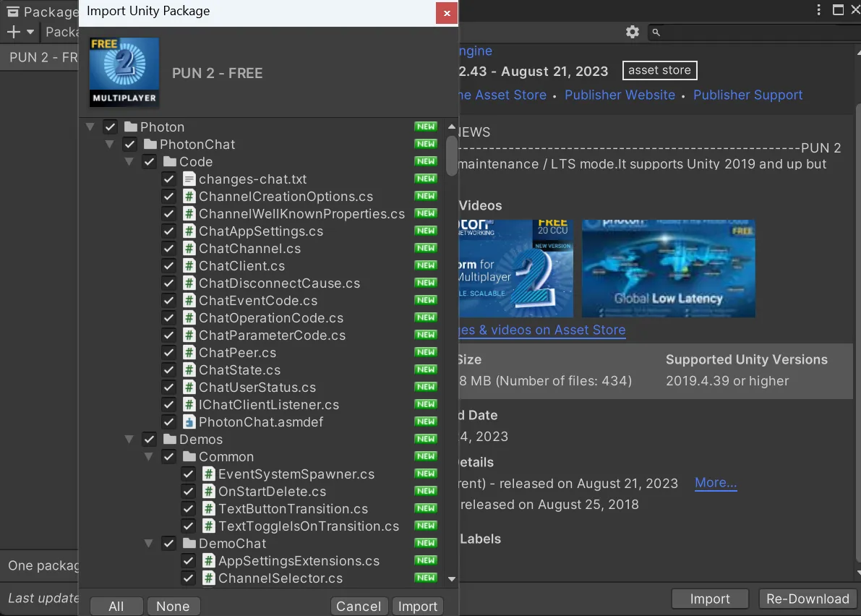
Task: Click the ChatPeer.cs script icon
Action: pos(189,353)
